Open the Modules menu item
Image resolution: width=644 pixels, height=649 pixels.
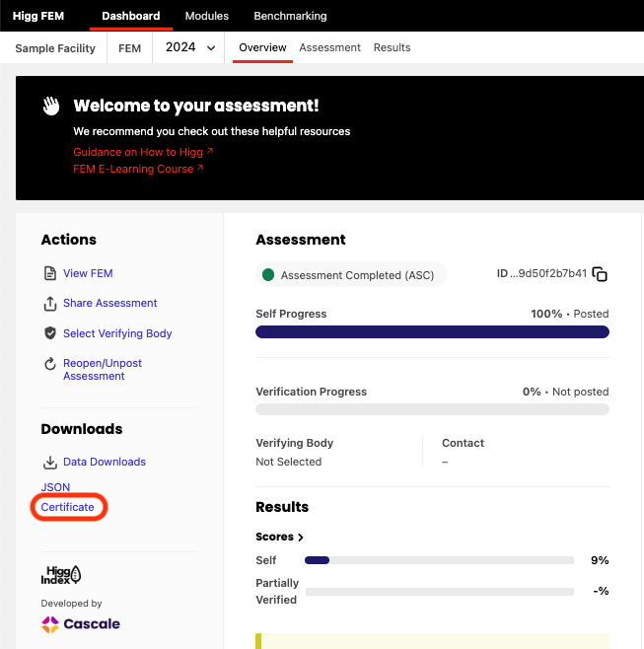pyautogui.click(x=207, y=16)
